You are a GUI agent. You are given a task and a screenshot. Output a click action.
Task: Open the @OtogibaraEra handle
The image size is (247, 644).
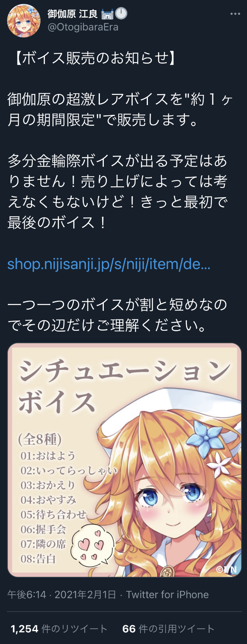(83, 27)
